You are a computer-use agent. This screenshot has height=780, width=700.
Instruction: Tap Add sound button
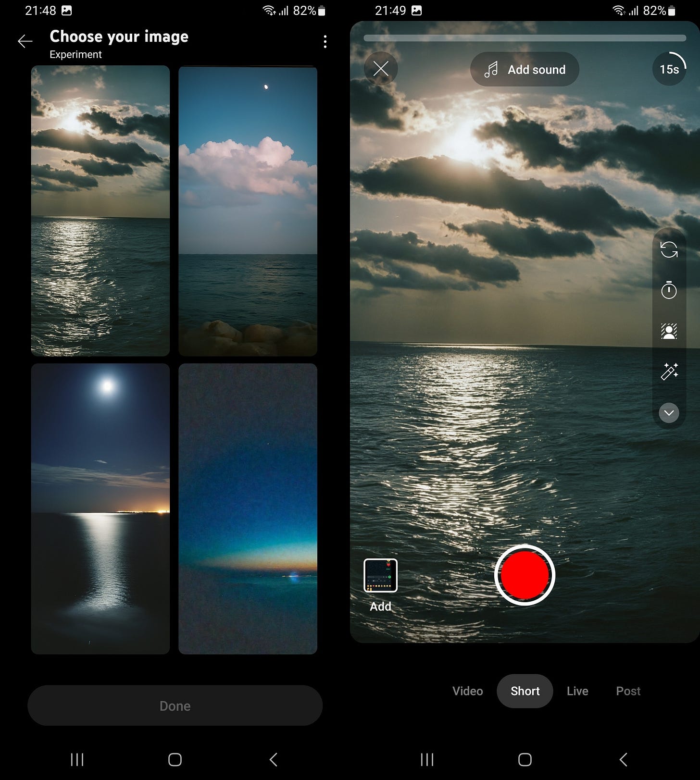coord(525,69)
